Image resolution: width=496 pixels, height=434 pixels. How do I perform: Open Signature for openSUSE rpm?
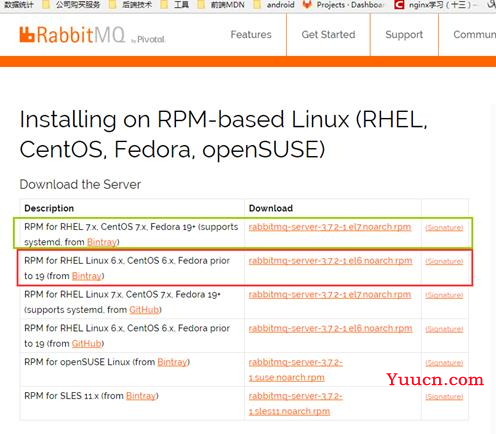click(444, 363)
